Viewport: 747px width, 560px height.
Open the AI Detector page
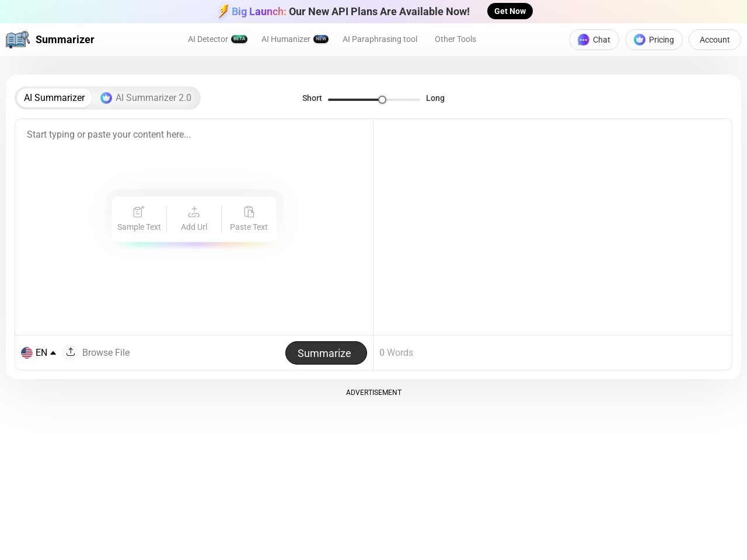click(x=208, y=39)
